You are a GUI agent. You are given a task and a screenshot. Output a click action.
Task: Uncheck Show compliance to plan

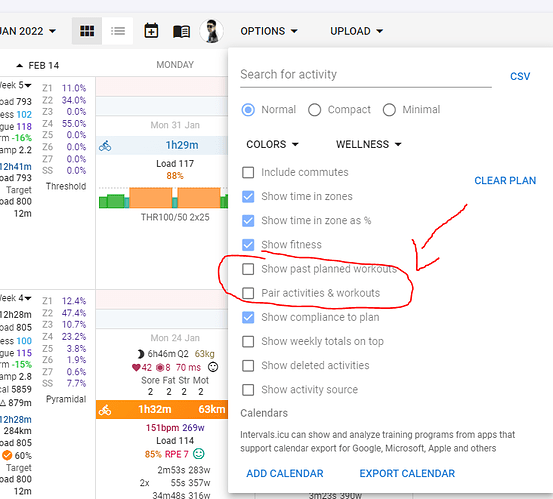click(248, 317)
